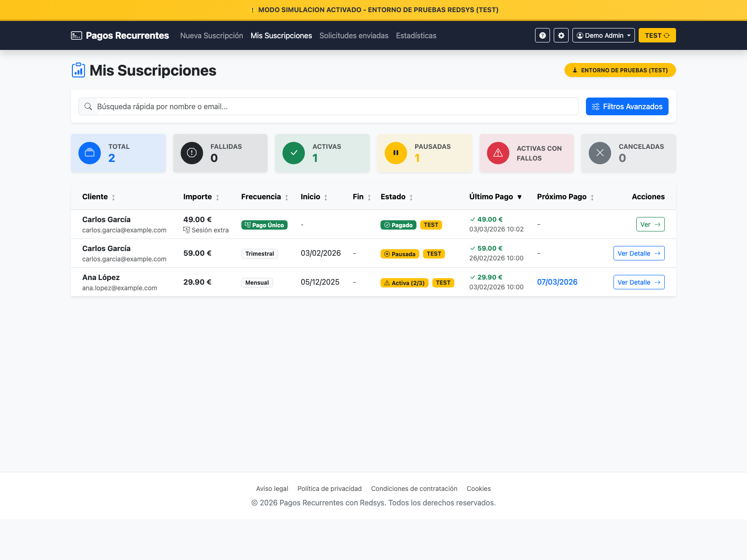The image size is (747, 560).
Task: Open the 07/03/2026 próximo pago link
Action: (x=557, y=282)
